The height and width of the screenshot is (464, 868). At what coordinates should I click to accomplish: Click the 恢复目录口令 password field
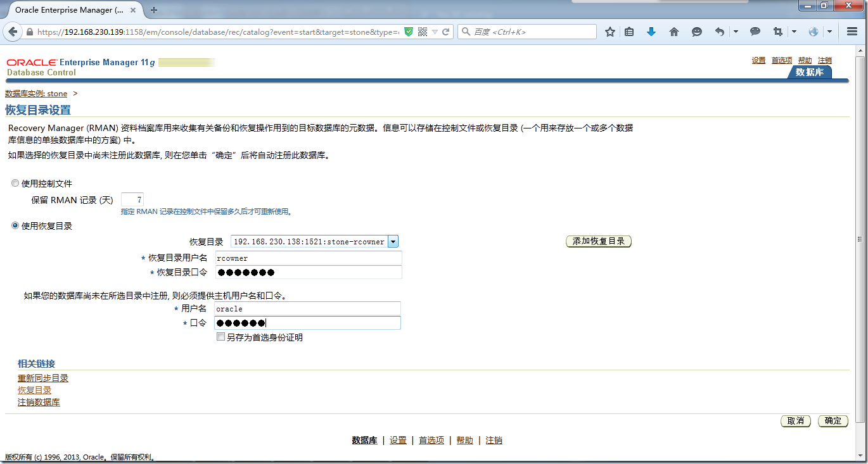pos(308,272)
